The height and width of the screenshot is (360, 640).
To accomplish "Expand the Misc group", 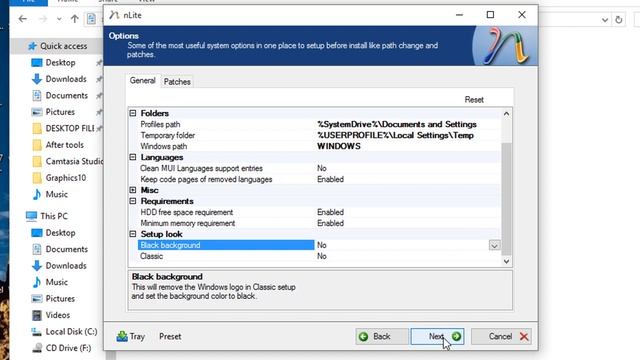I will [x=133, y=190].
